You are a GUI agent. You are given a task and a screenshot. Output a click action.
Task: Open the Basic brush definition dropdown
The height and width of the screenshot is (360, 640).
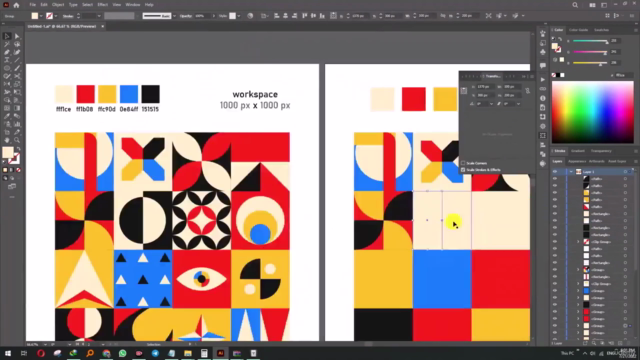[x=174, y=16]
